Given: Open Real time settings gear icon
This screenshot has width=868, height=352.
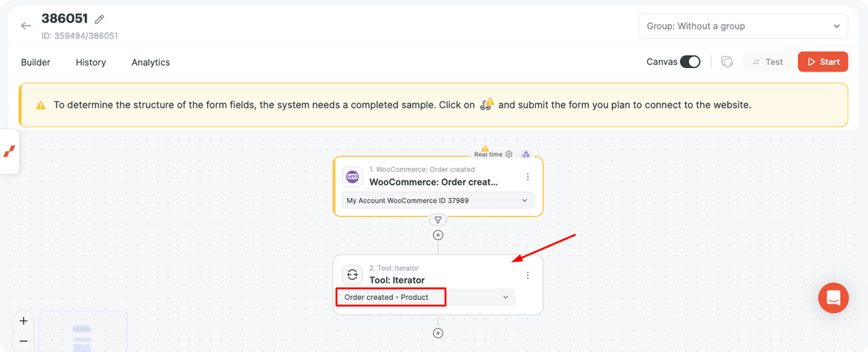Looking at the screenshot, I should pyautogui.click(x=509, y=154).
